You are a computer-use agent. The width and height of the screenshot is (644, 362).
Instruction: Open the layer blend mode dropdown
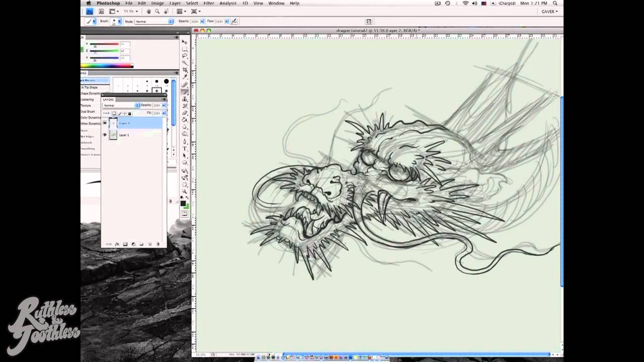tap(121, 105)
